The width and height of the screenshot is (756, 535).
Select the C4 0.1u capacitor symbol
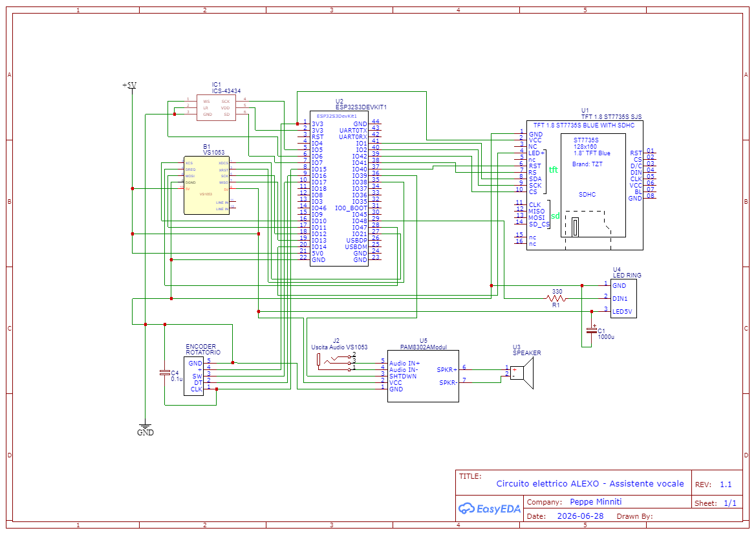[x=165, y=373]
